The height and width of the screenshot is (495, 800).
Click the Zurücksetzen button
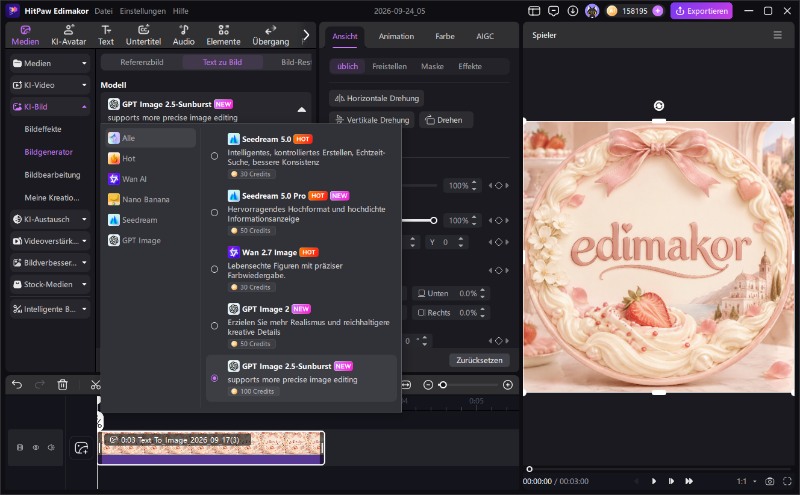(x=479, y=360)
